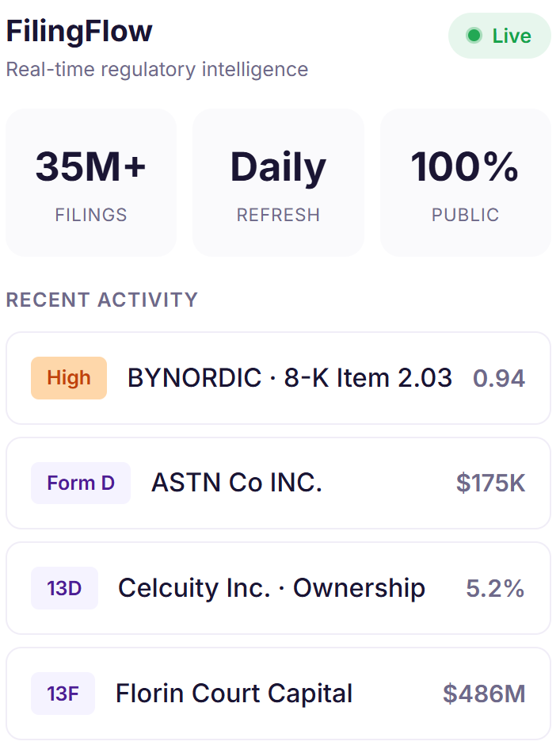
Task: Click the 100% Public stat card
Action: click(x=466, y=182)
